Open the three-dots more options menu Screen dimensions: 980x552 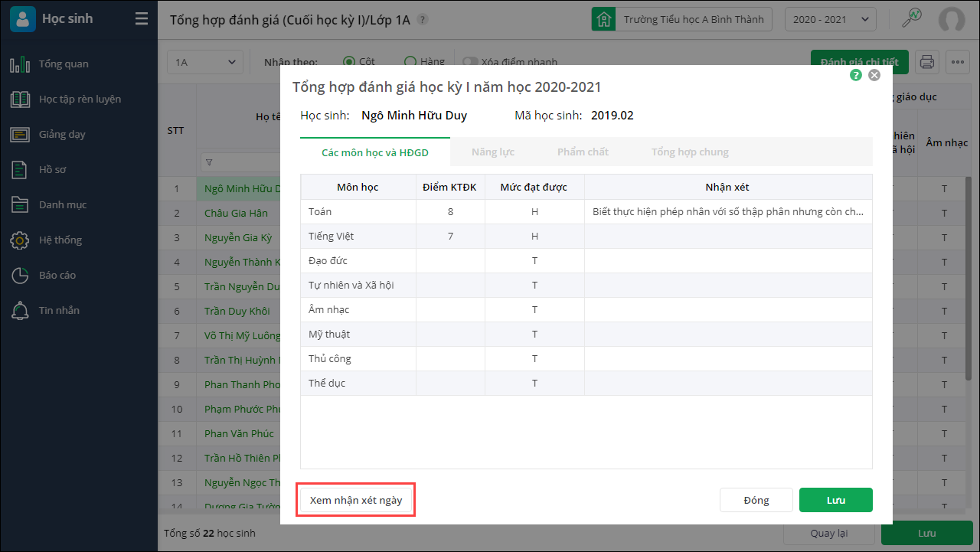958,62
